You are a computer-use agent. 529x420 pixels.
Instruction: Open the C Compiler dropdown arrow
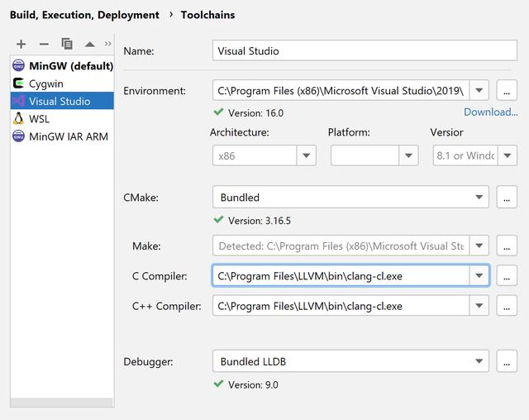479,275
